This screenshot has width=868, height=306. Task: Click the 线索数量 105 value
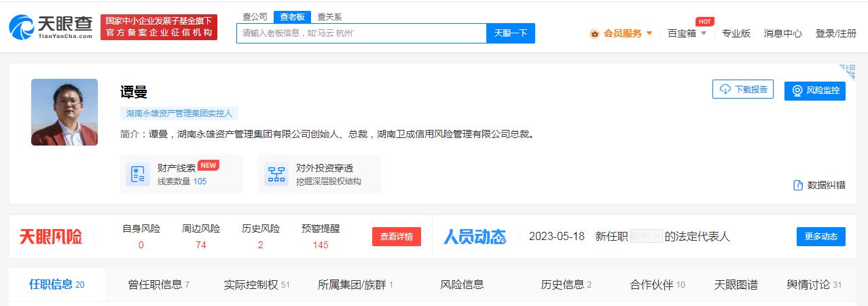click(200, 182)
